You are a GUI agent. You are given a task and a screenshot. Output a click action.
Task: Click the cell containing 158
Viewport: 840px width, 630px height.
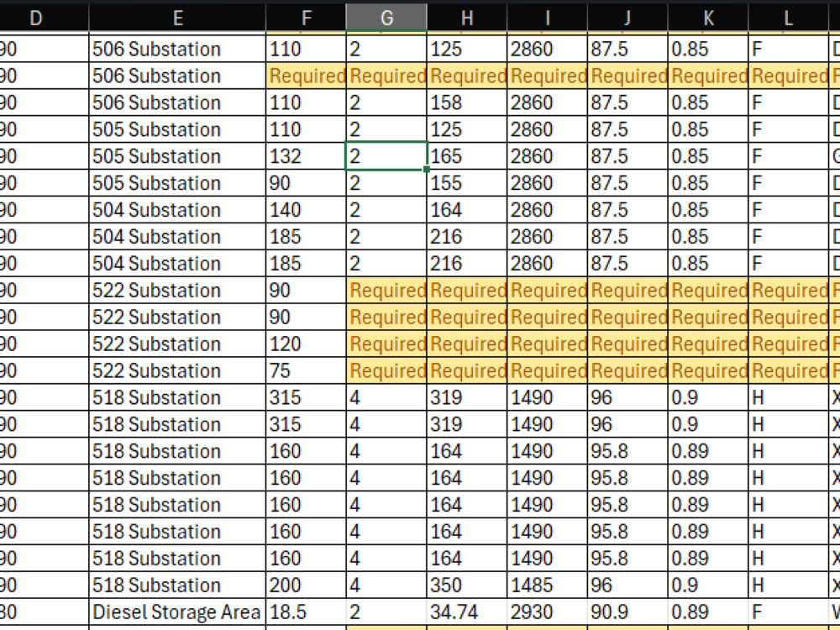tap(467, 102)
